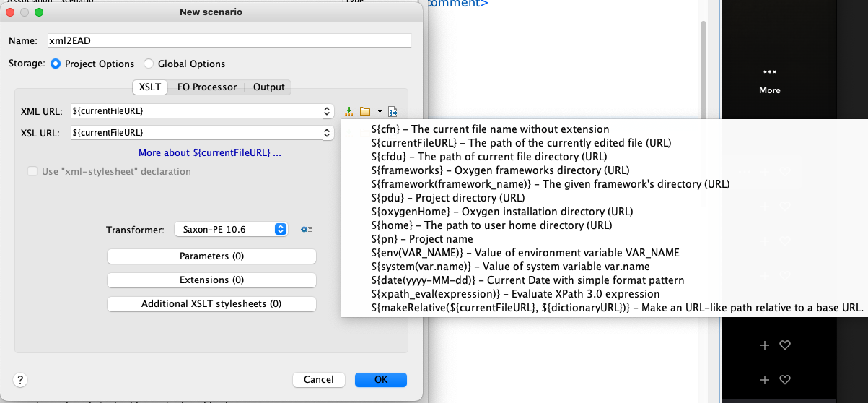
Task: Click the green insert editor variables icon
Action: [x=349, y=111]
